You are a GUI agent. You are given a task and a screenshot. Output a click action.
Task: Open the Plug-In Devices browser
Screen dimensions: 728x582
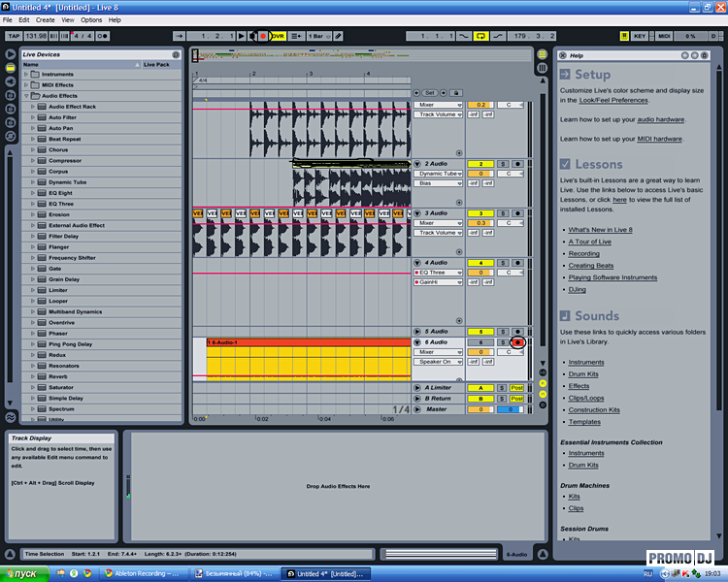tap(11, 81)
